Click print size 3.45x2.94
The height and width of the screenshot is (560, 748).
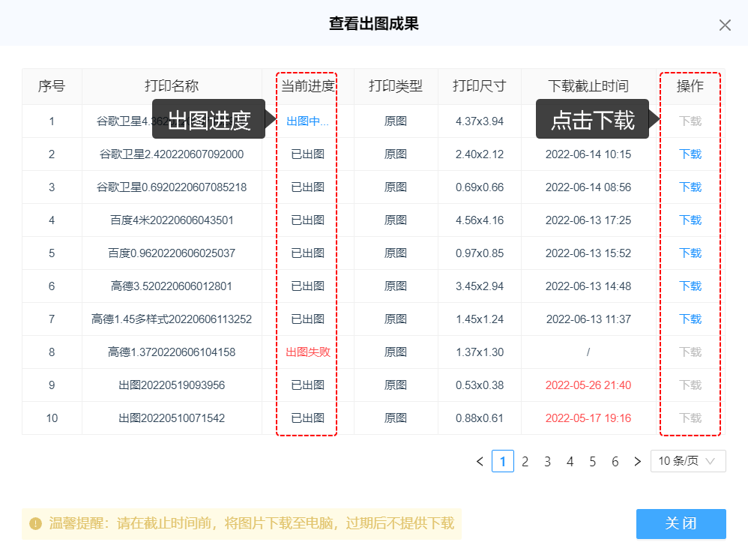pyautogui.click(x=480, y=286)
